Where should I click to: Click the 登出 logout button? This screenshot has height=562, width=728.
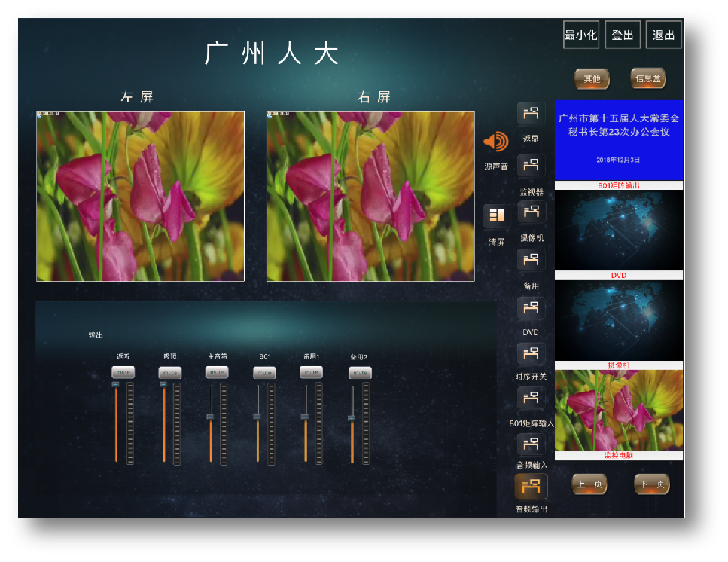pos(623,35)
